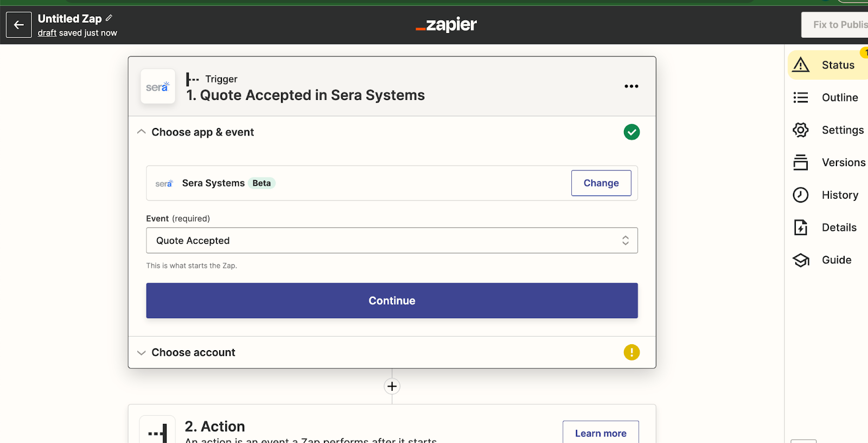Open the Guide graduation cap icon
Screen dimensions: 868x443
pos(801,260)
